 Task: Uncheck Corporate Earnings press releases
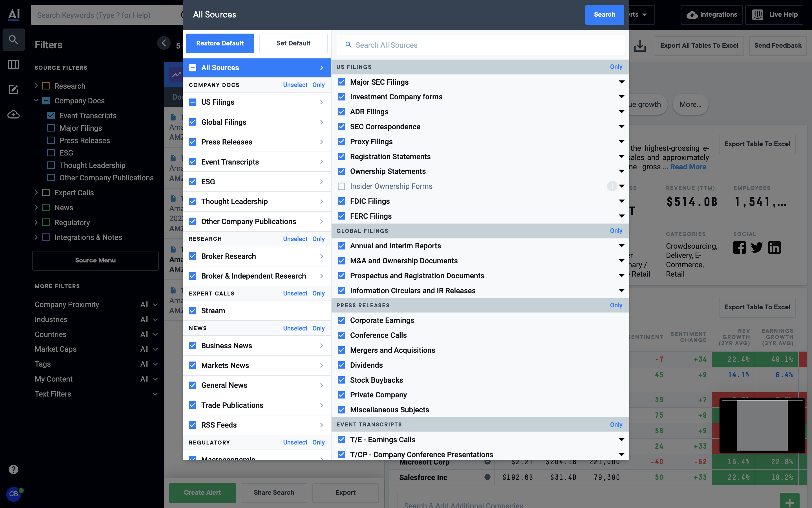click(x=341, y=320)
